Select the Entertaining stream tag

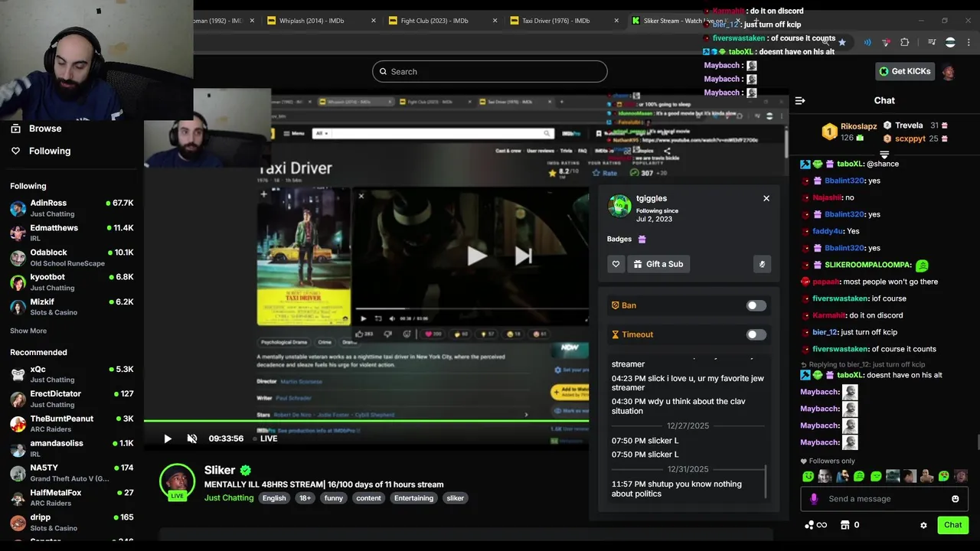(x=413, y=498)
